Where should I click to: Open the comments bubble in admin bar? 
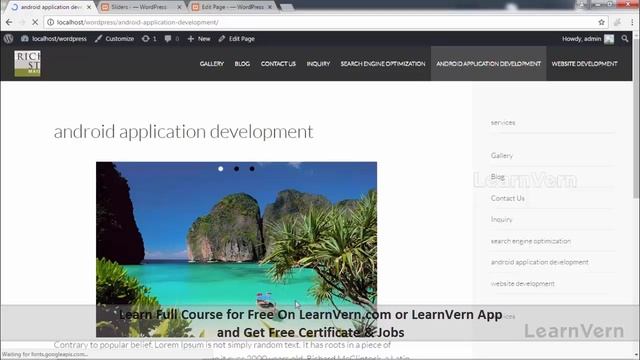click(x=171, y=39)
